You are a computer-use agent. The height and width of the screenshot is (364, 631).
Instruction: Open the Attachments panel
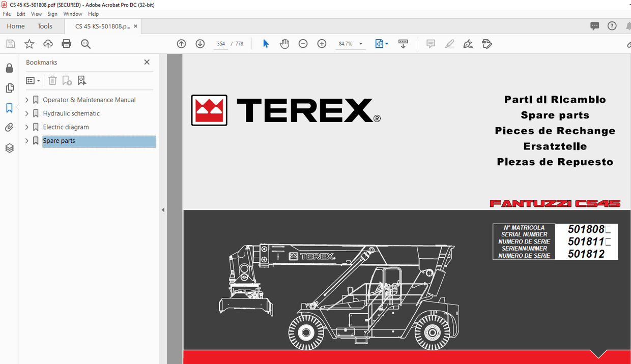[x=9, y=127]
